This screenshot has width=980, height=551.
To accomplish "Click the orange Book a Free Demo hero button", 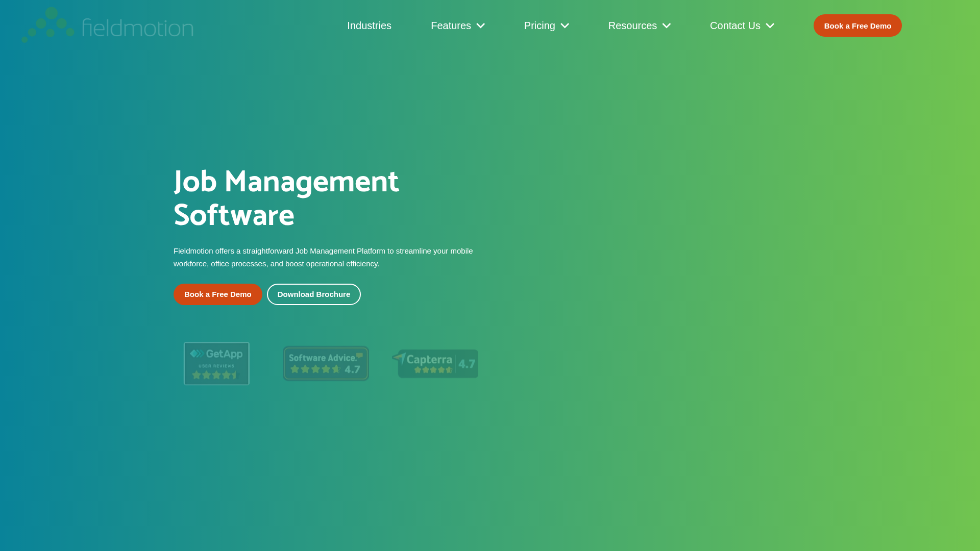I will coord(217,294).
